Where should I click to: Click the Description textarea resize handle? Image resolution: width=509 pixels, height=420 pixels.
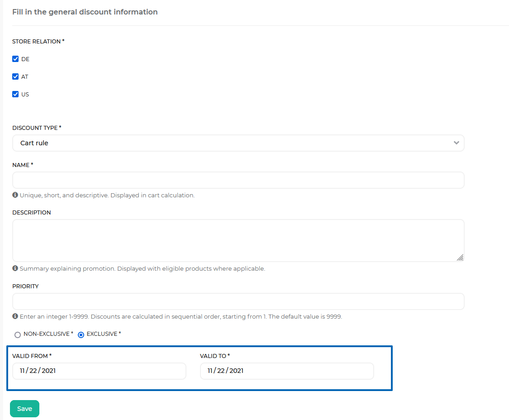click(x=460, y=258)
